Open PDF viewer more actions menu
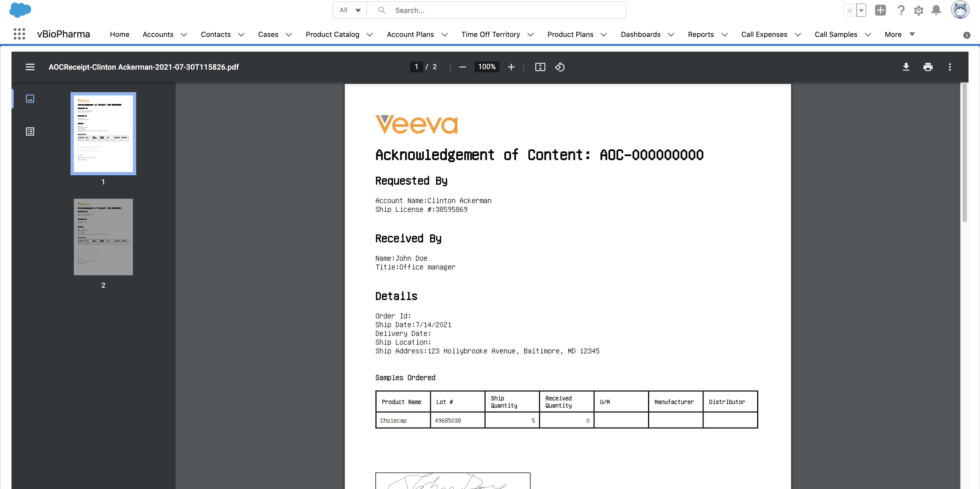Screen dimensions: 980x489 [950, 67]
